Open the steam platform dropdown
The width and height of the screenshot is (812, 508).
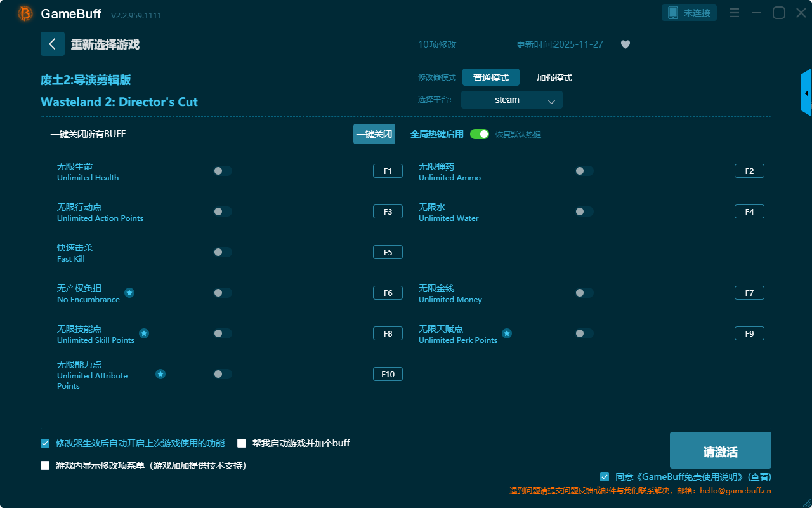pyautogui.click(x=511, y=100)
